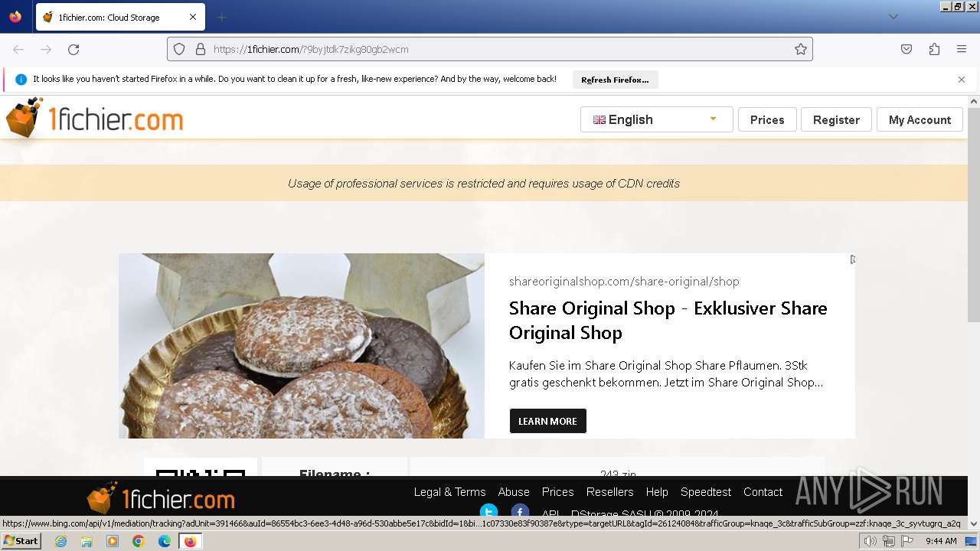
Task: Open the Legal & Terms footer link
Action: click(x=449, y=492)
